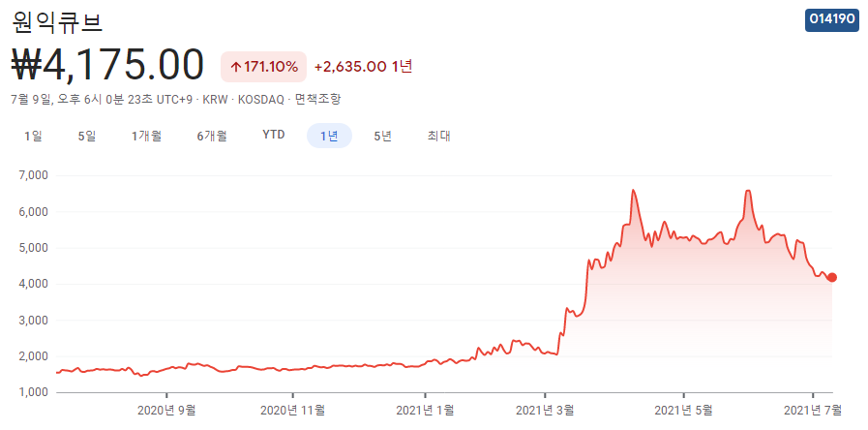Select the 5년 range tab
This screenshot has height=430, width=868.
click(383, 136)
